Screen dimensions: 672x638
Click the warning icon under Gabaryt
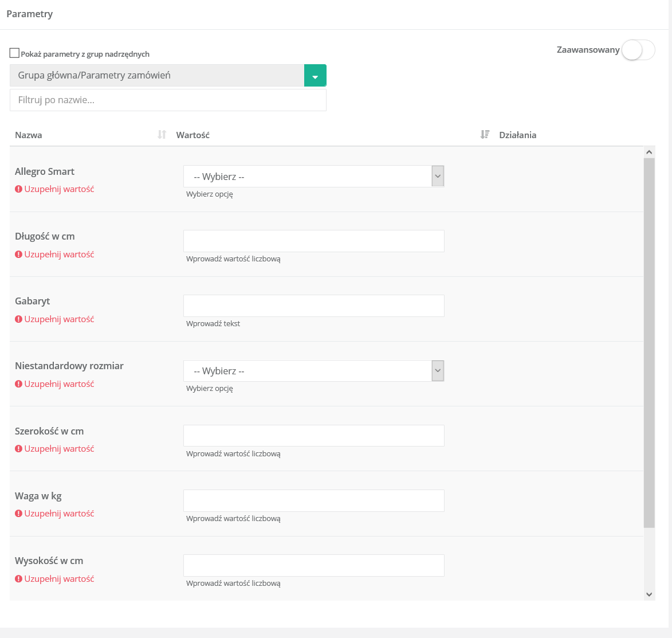tap(18, 319)
